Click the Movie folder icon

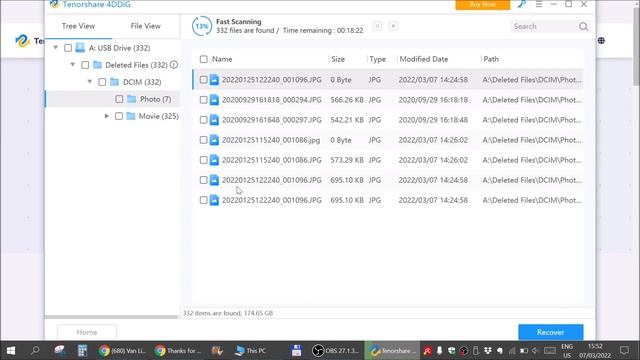pos(131,116)
